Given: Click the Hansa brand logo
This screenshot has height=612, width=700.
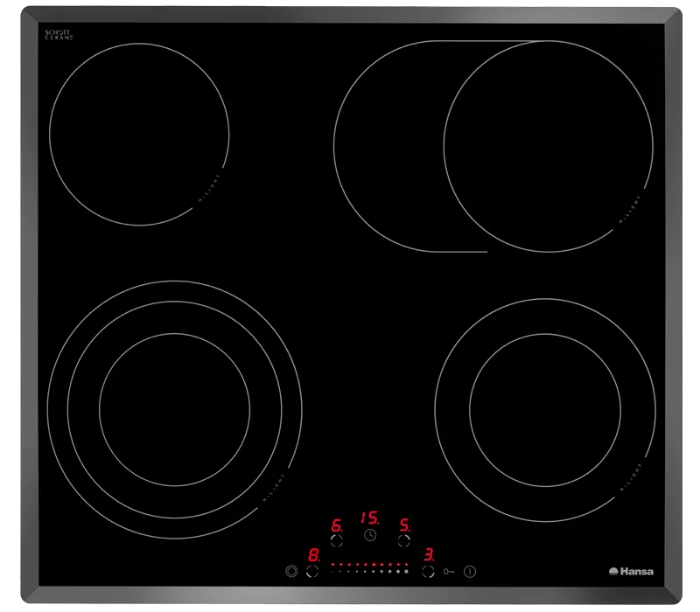Looking at the screenshot, I should pyautogui.click(x=631, y=572).
